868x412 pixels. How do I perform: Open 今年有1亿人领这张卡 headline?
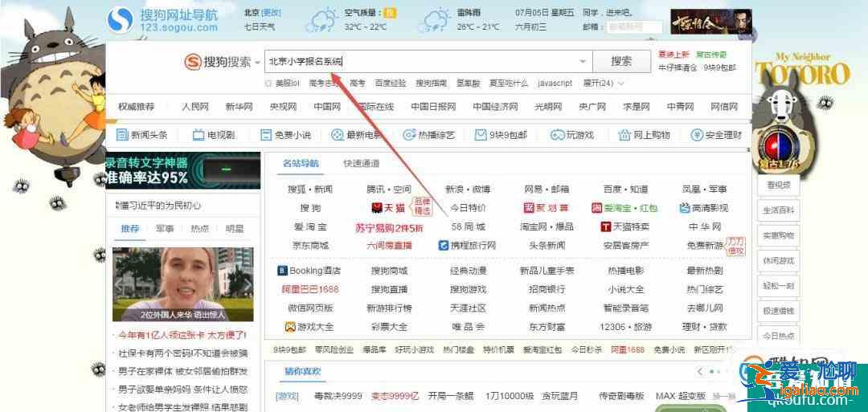182,335
